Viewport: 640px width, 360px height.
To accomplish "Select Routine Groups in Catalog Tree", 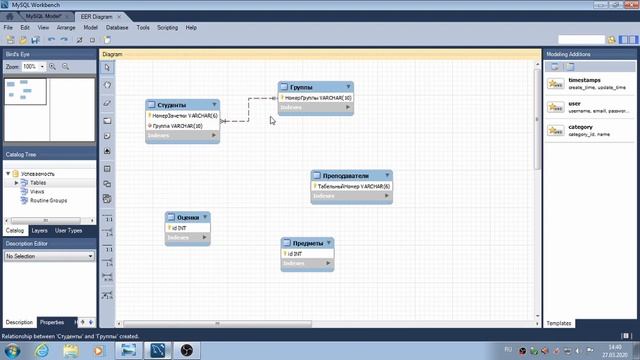I will point(48,200).
